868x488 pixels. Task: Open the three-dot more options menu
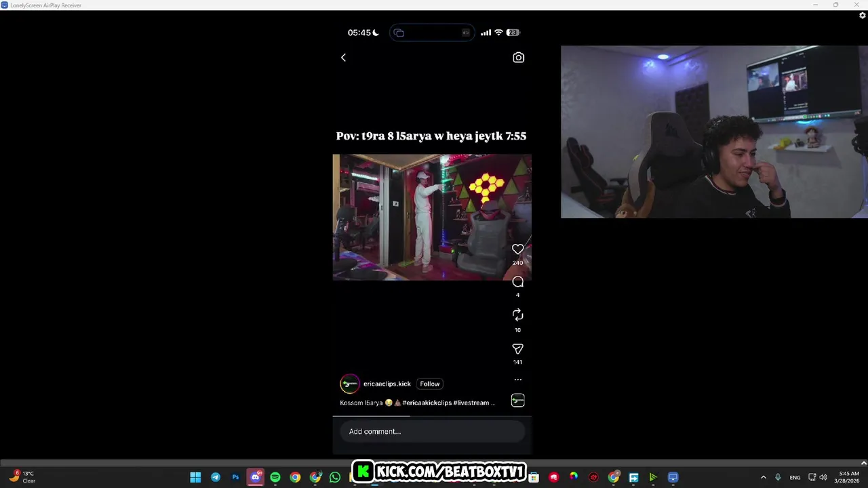pos(517,380)
